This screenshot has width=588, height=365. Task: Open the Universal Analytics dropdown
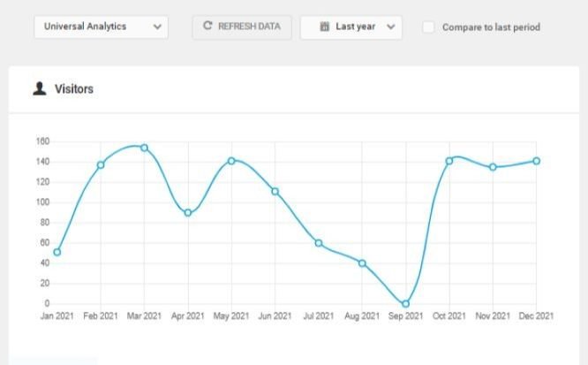point(101,27)
